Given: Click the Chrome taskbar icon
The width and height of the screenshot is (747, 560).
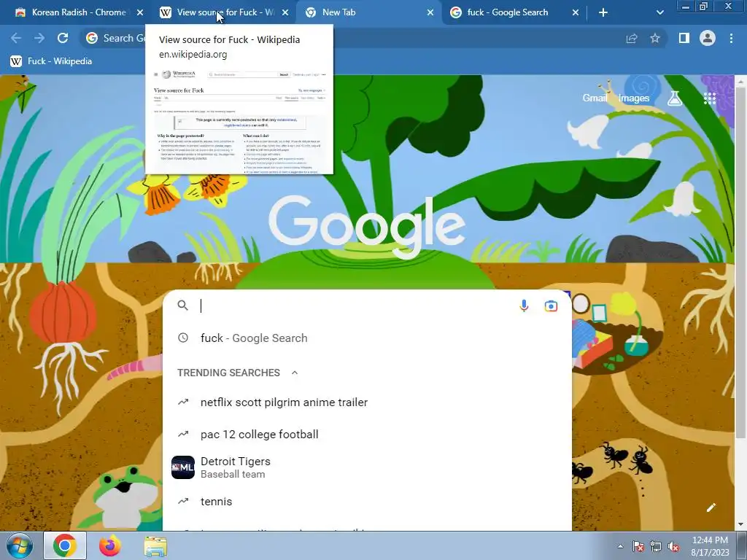Looking at the screenshot, I should tap(65, 545).
